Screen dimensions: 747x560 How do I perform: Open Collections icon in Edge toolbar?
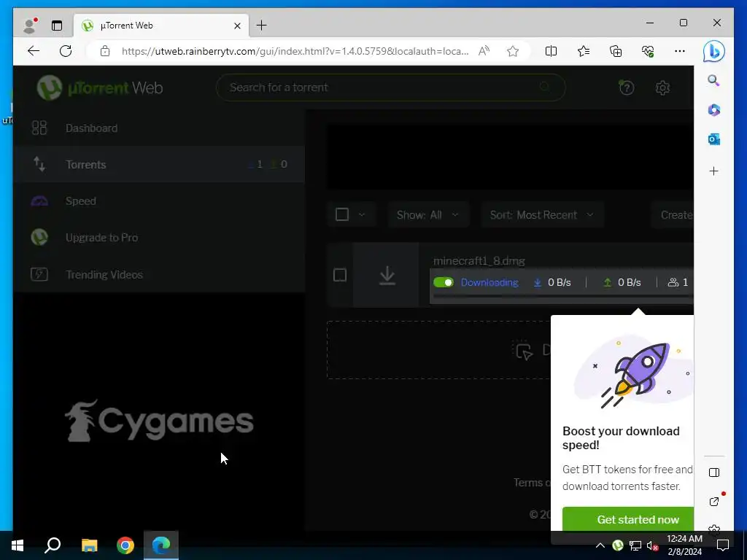pos(616,51)
